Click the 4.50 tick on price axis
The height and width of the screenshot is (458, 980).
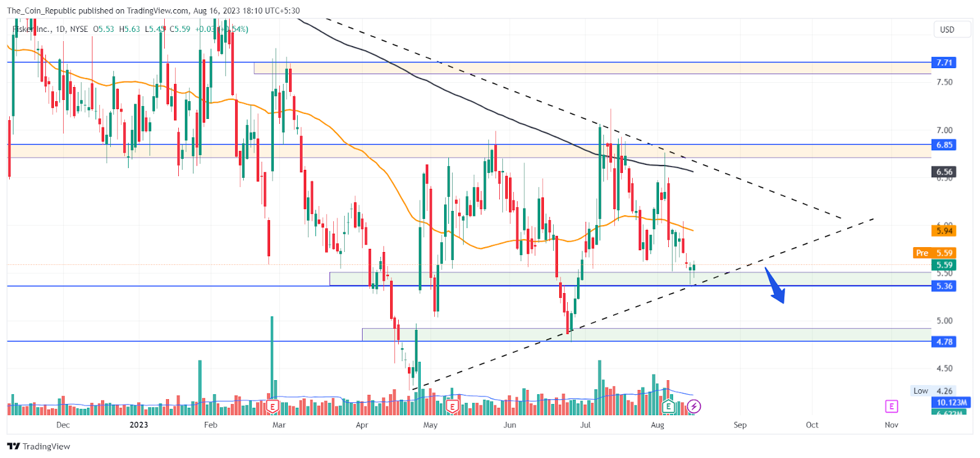pyautogui.click(x=944, y=368)
